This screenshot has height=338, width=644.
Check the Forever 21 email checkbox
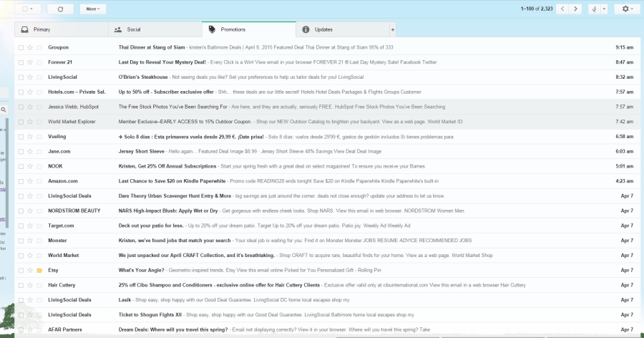pyautogui.click(x=21, y=62)
